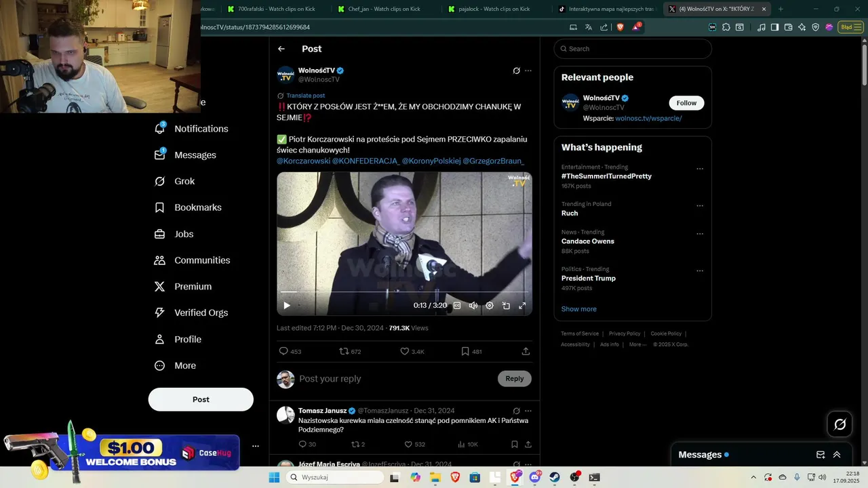Open video settings gear
868x488 pixels.
coord(490,306)
